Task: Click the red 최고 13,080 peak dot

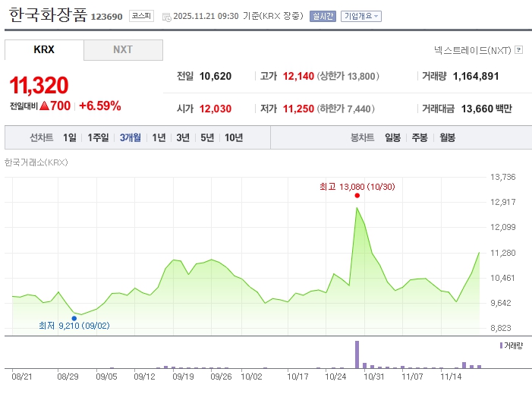Action: [x=357, y=196]
